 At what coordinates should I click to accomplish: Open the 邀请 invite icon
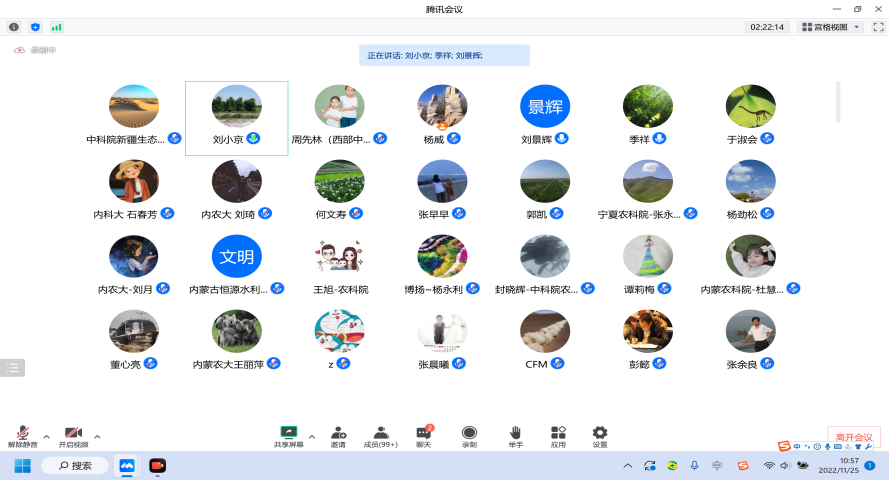(x=338, y=436)
